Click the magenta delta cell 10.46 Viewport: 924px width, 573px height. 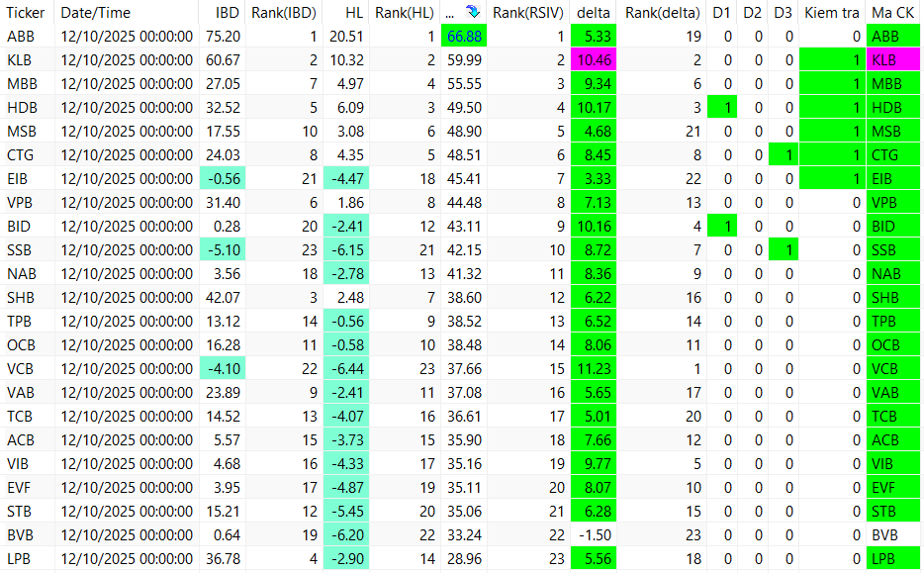click(594, 60)
